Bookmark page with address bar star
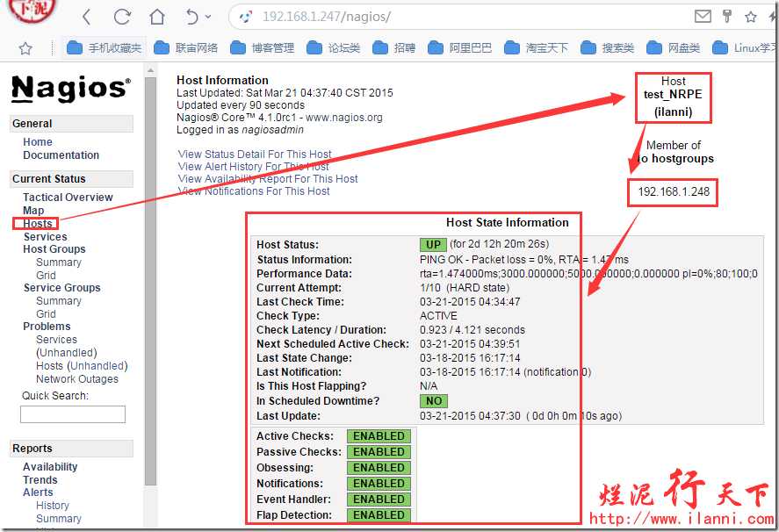779x532 pixels. click(751, 17)
